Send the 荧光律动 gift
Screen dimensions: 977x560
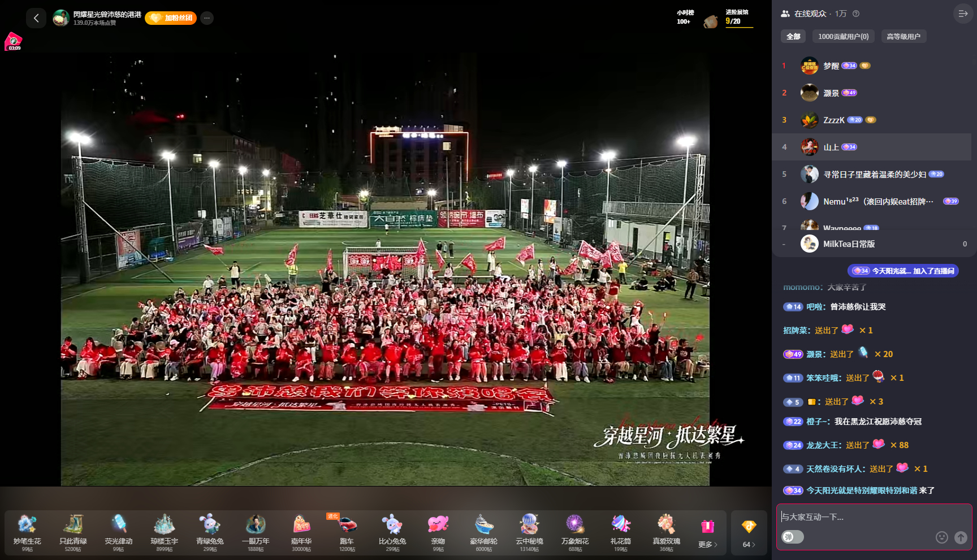coord(118,532)
